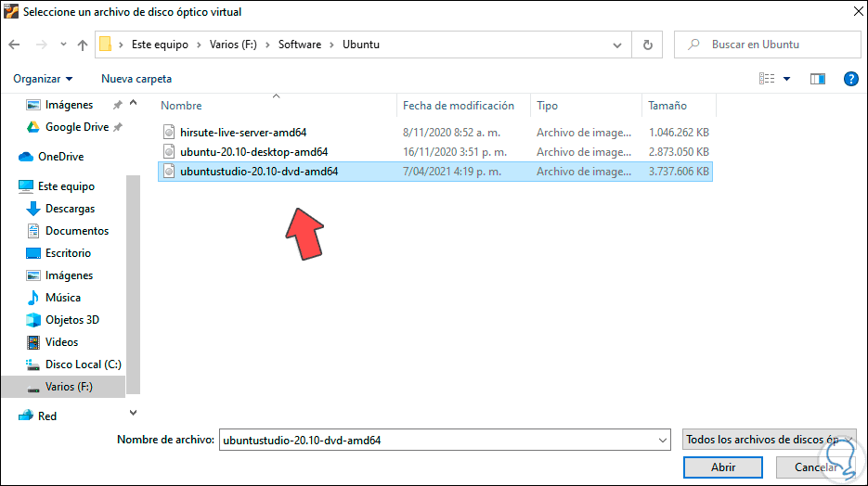Select 'Este equipo' in navigation pane
The image size is (868, 486).
tap(66, 186)
